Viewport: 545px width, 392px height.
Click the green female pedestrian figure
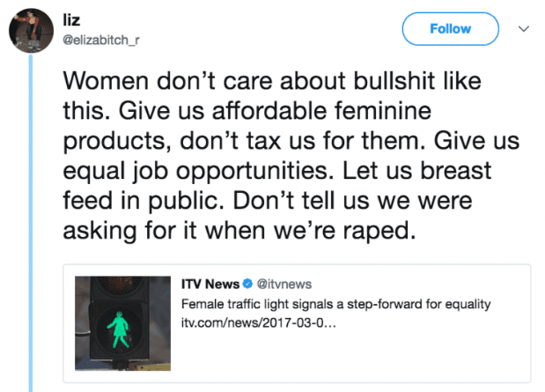[119, 329]
